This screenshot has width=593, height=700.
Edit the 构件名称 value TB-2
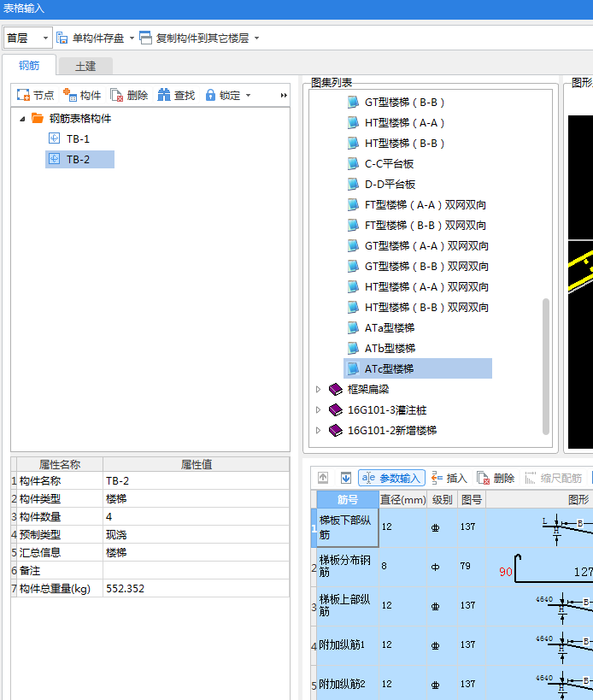coord(197,481)
